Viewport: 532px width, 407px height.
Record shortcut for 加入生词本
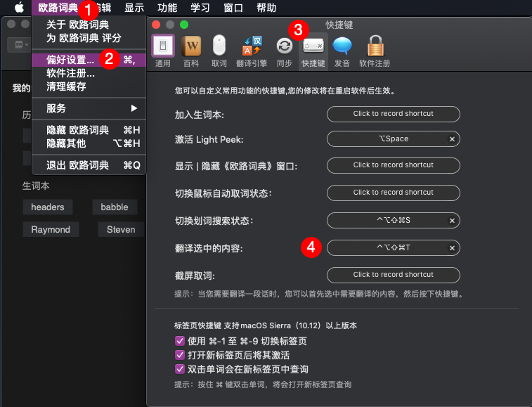(394, 114)
